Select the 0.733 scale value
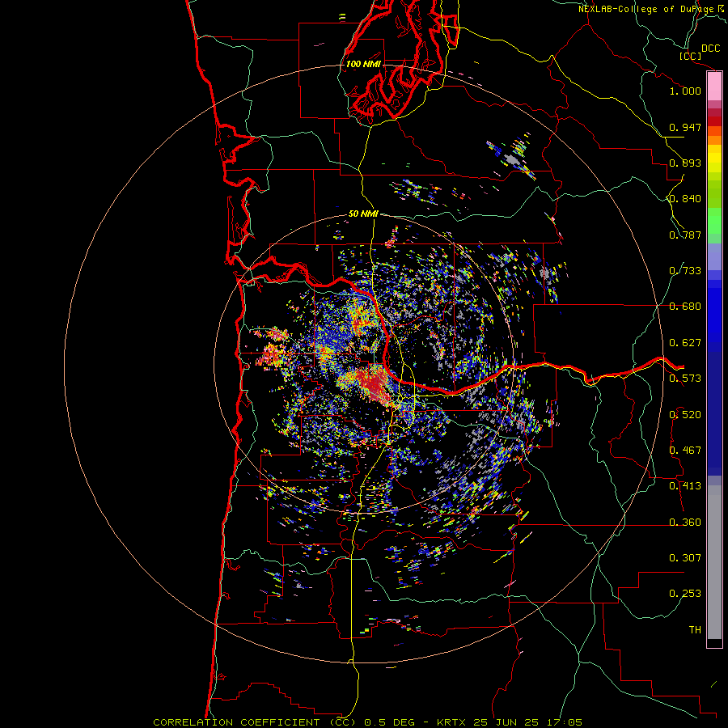This screenshot has width=728, height=728. click(x=685, y=271)
